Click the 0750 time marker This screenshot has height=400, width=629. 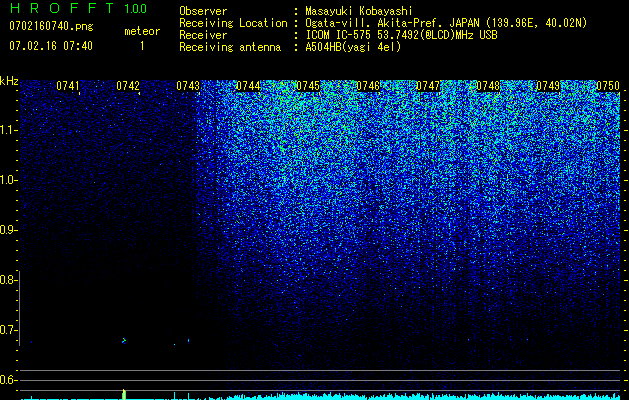(608, 86)
